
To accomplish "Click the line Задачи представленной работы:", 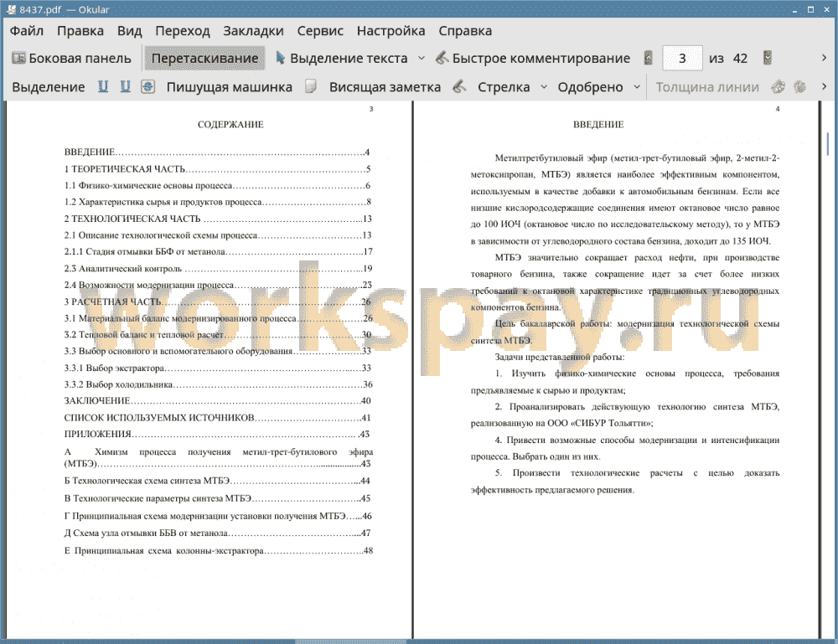I will pyautogui.click(x=560, y=358).
